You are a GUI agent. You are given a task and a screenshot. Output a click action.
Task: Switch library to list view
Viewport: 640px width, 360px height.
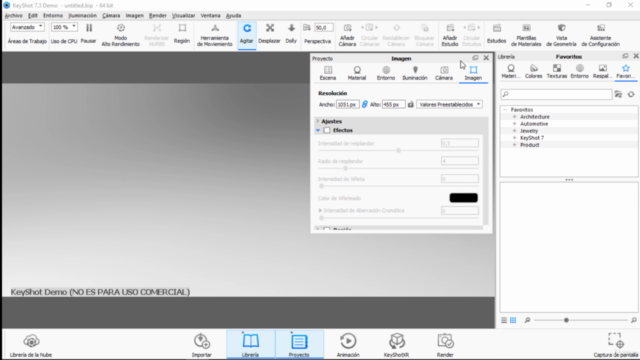(x=504, y=320)
